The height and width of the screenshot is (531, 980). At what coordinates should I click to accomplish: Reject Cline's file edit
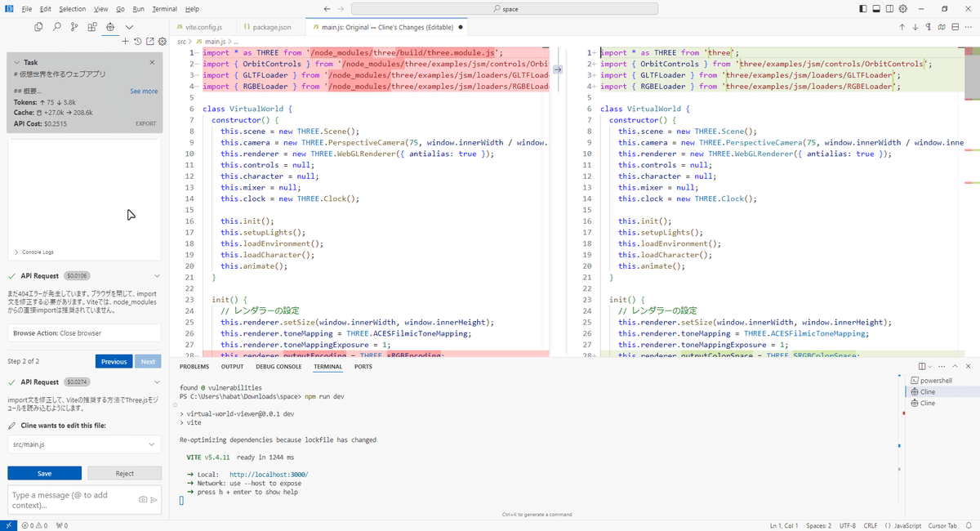(124, 473)
